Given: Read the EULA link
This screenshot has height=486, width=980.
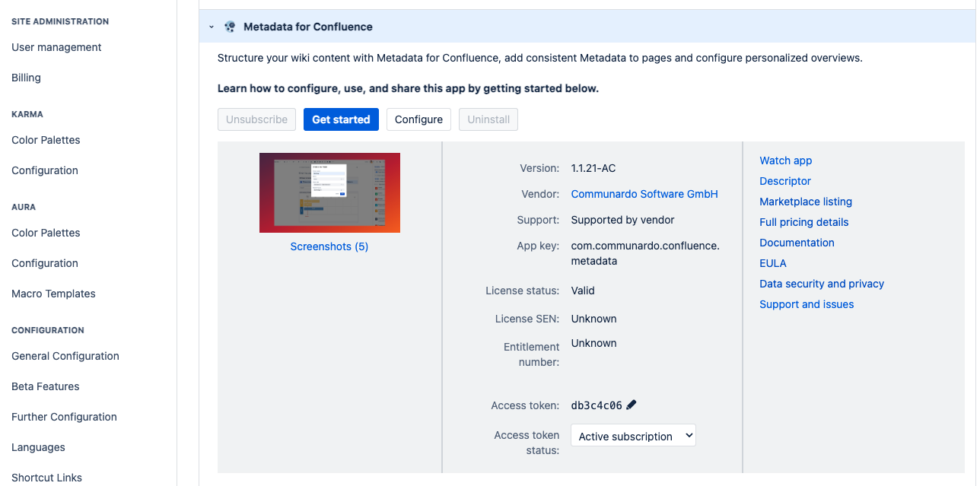Looking at the screenshot, I should point(772,263).
